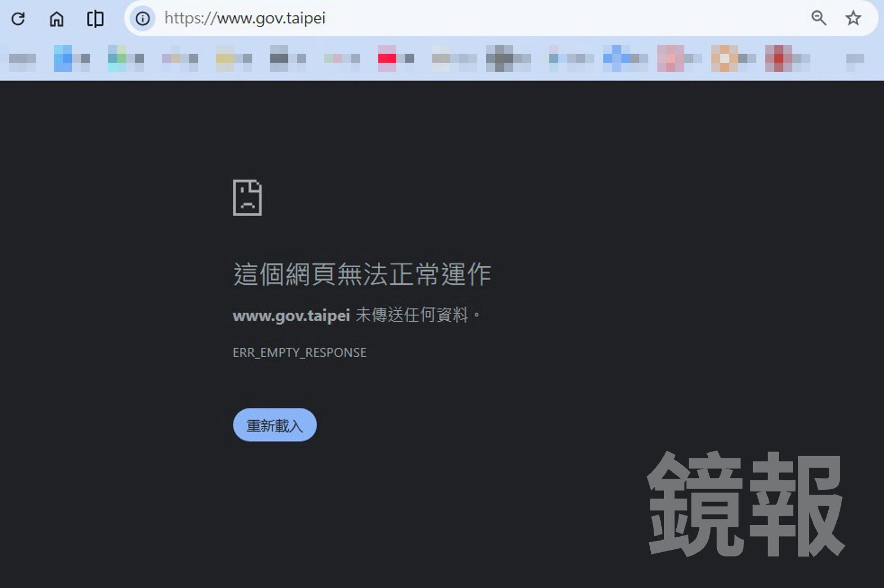Open the browser home page icon
884x588 pixels.
pos(56,19)
